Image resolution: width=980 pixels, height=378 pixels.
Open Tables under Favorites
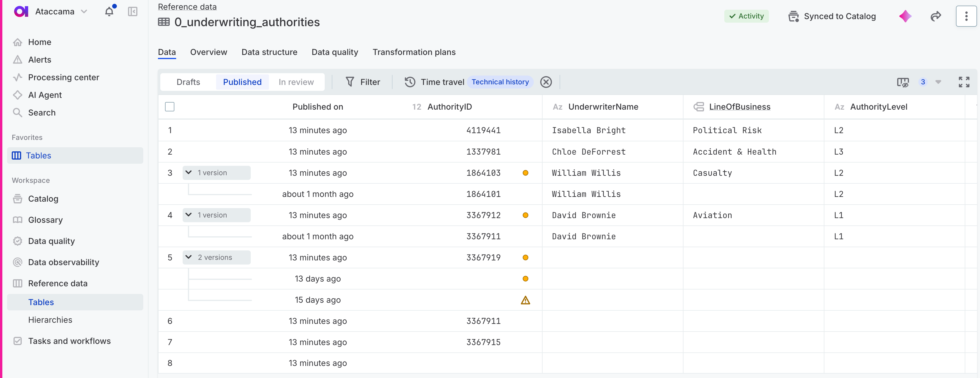point(75,155)
